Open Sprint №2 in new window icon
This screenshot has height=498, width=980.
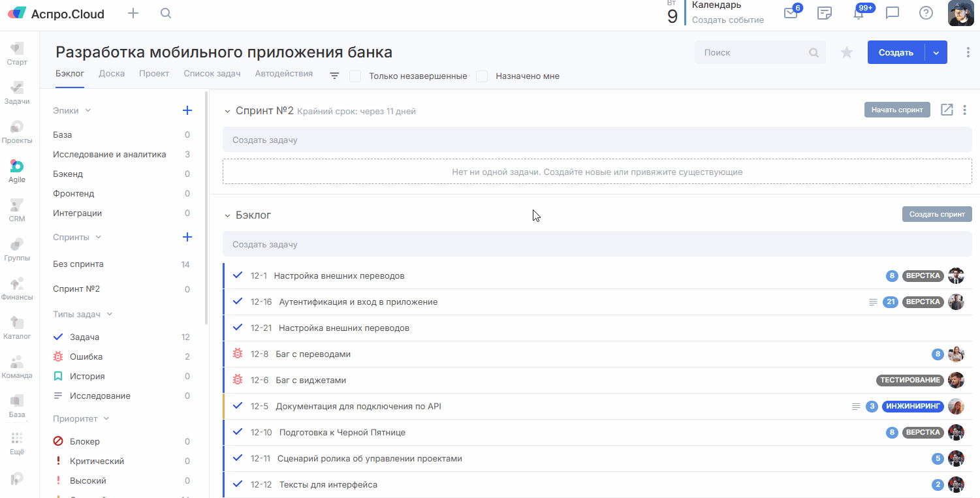pos(947,110)
